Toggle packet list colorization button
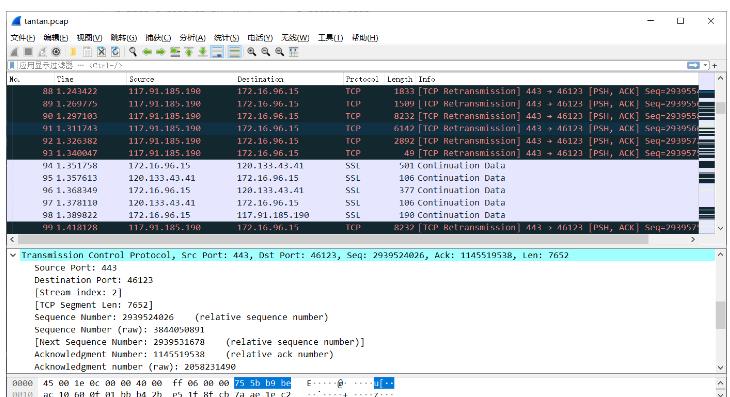This screenshot has width=730, height=397. coord(235,52)
